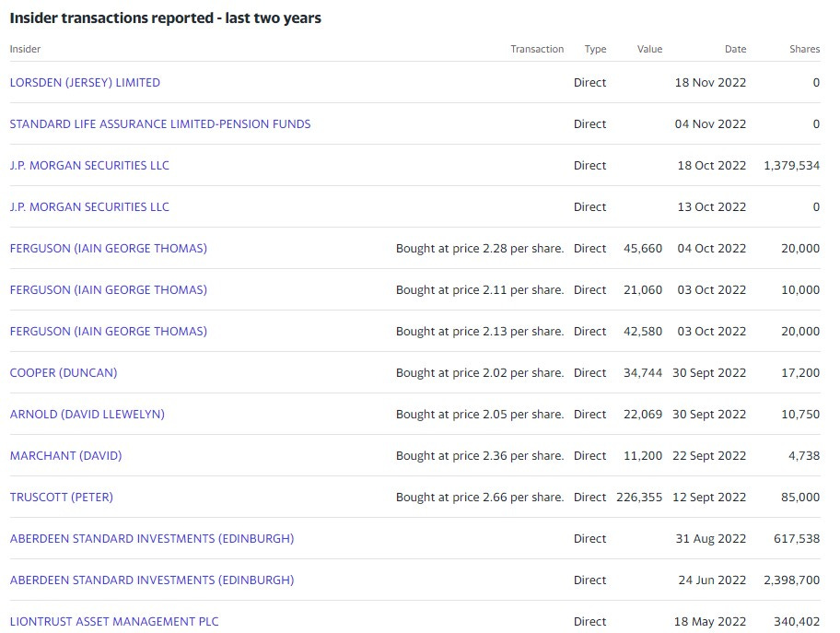The width and height of the screenshot is (840, 633).
Task: Select the shares figure 85,000
Action: coord(800,497)
